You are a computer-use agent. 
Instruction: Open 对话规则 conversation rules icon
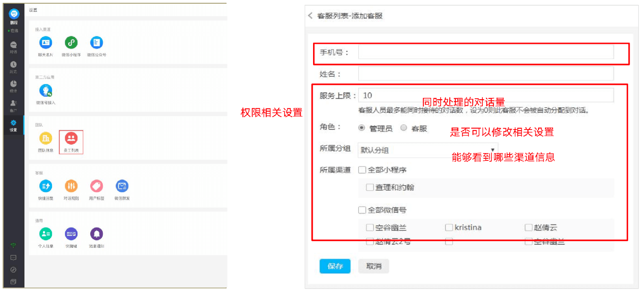(71, 186)
